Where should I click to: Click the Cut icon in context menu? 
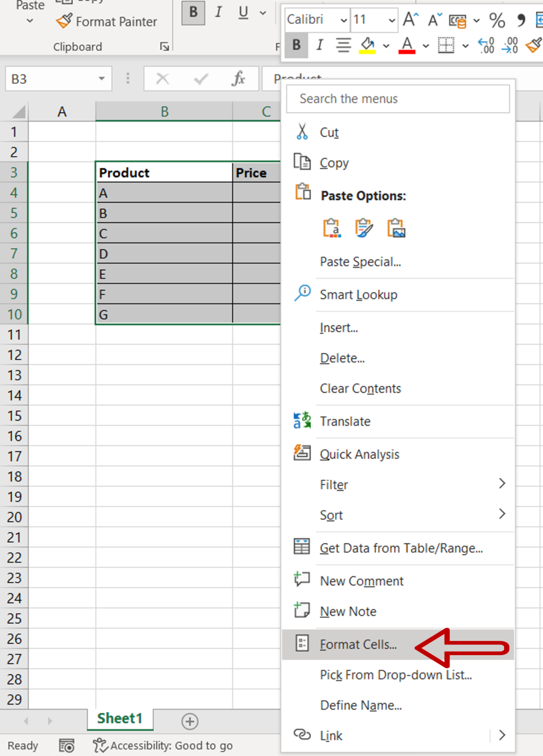tap(302, 131)
